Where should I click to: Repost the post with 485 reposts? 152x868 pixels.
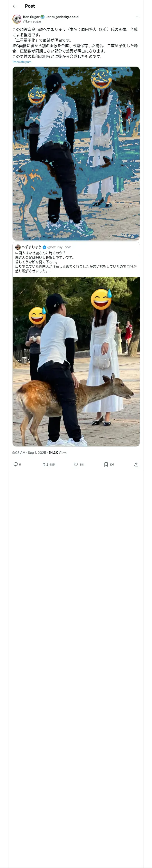click(x=46, y=464)
